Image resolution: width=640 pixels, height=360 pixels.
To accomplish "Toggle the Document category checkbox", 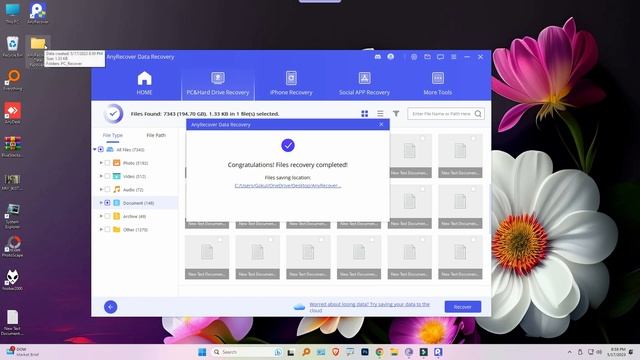I will click(x=107, y=203).
